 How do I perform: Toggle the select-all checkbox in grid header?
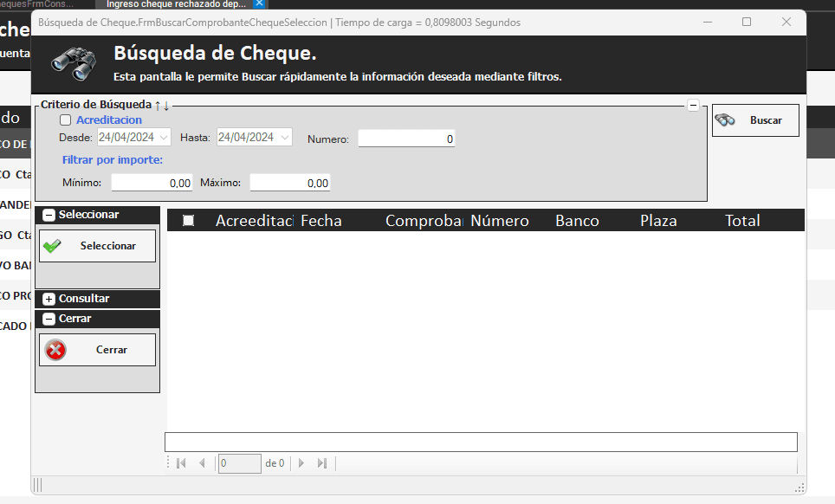click(188, 221)
